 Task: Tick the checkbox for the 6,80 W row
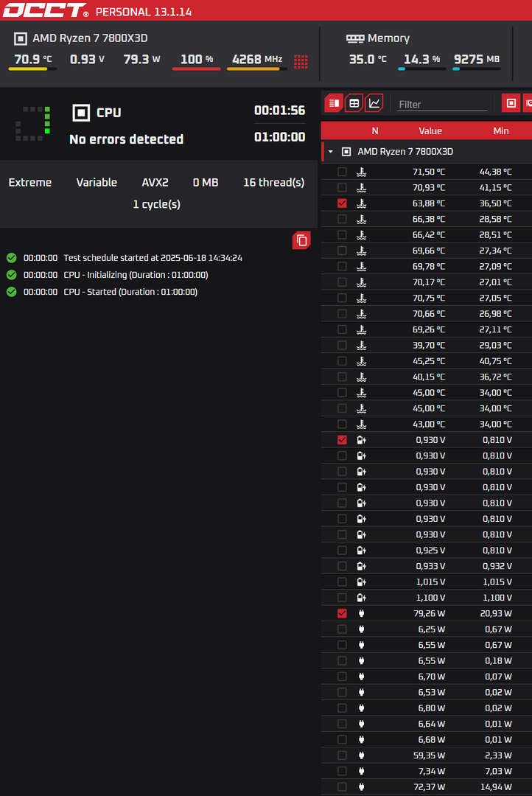point(342,708)
